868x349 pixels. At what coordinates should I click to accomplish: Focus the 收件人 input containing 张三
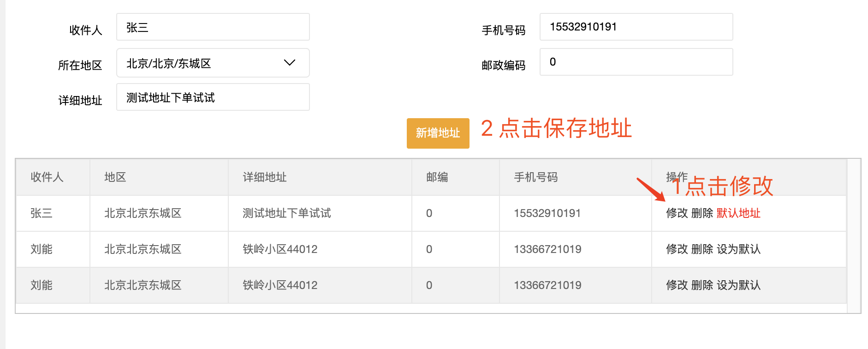pos(213,27)
